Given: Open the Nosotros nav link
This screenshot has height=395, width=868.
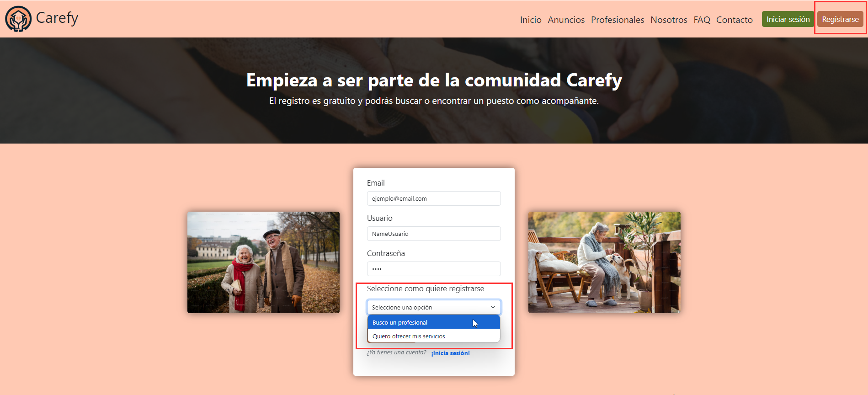Looking at the screenshot, I should (669, 20).
